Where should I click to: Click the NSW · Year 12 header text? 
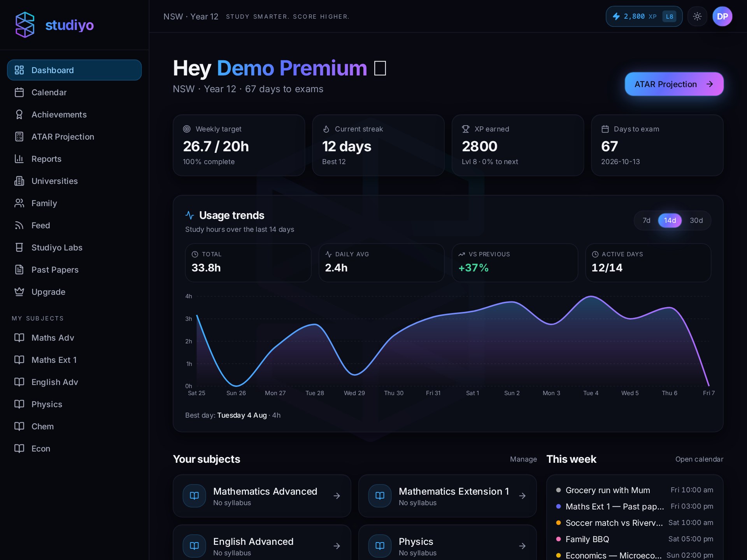coord(191,17)
